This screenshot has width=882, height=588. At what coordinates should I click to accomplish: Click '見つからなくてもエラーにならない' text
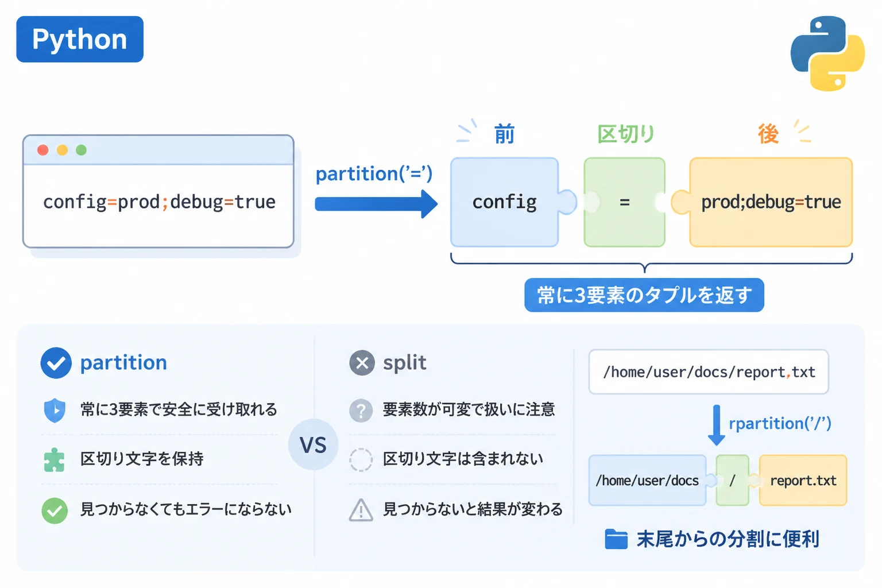tap(186, 510)
